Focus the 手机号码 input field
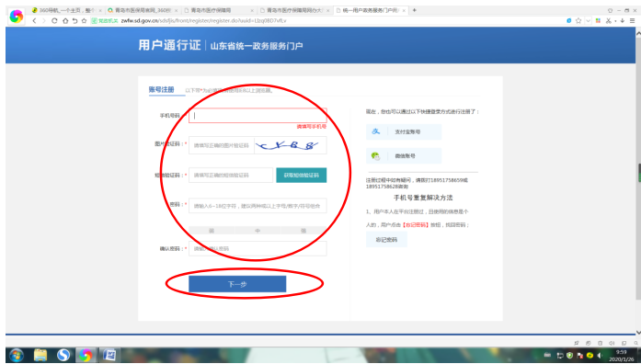641x364 pixels. (x=258, y=116)
